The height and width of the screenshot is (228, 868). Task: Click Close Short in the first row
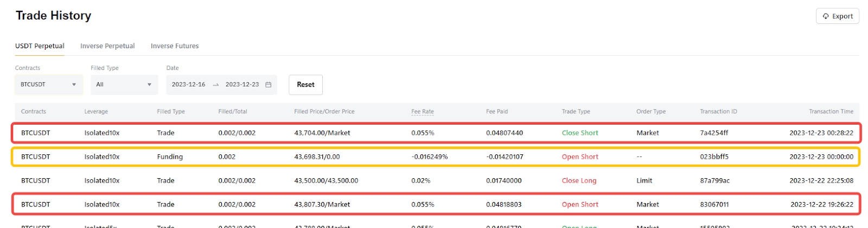coord(579,133)
